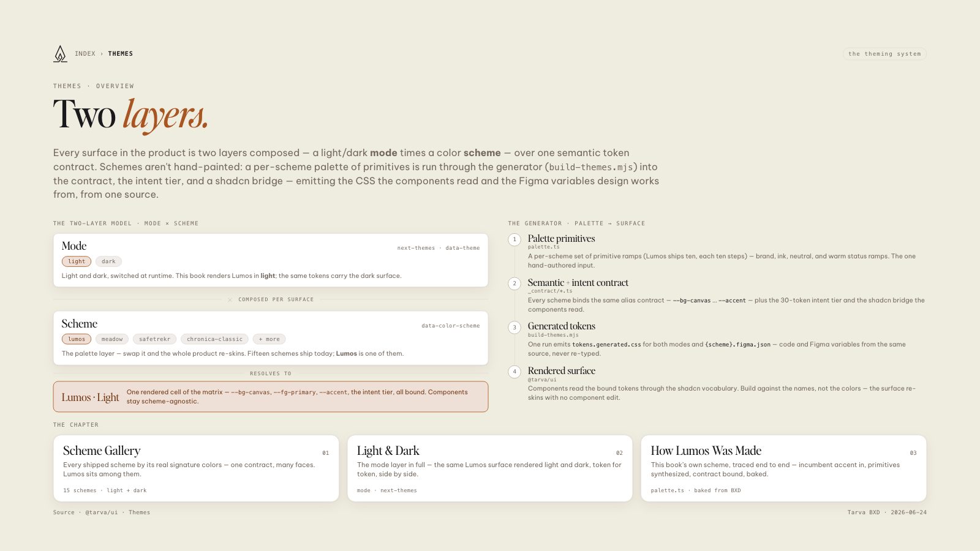
Task: Click the 'Scheme' card title
Action: click(x=80, y=324)
